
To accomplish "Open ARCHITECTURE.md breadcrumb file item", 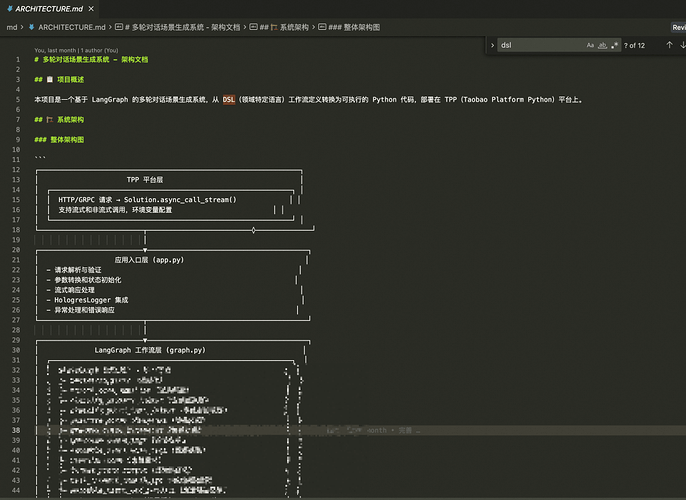I will pyautogui.click(x=72, y=27).
